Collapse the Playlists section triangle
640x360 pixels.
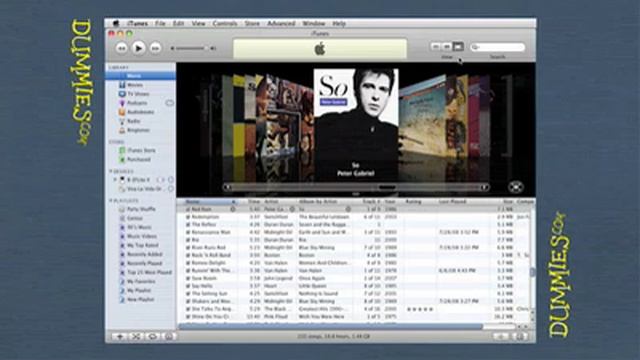pyautogui.click(x=111, y=201)
